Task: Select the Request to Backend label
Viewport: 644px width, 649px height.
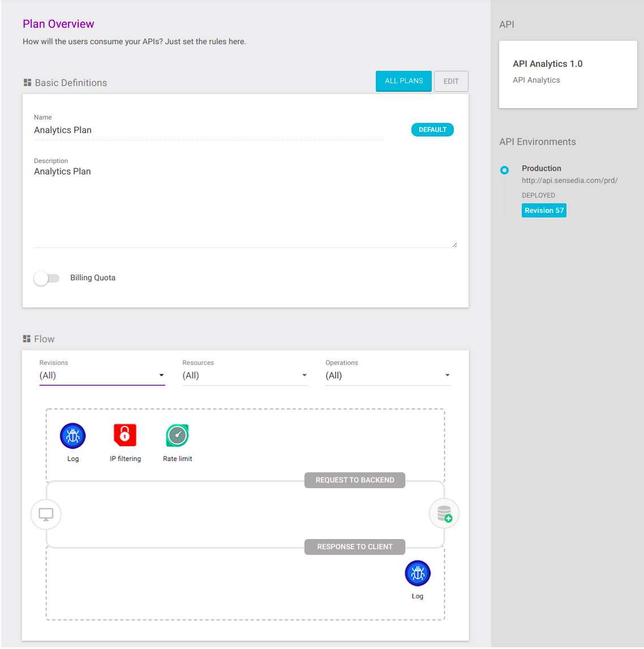Action: tap(355, 480)
